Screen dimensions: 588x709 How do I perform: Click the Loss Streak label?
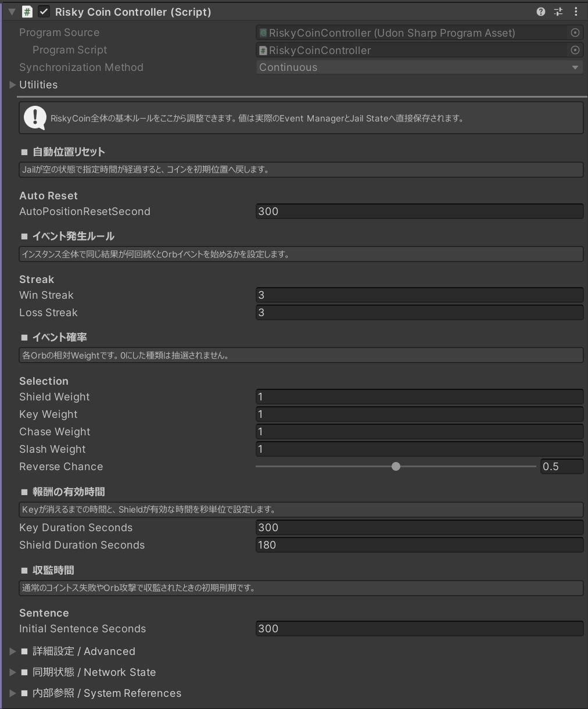[48, 313]
